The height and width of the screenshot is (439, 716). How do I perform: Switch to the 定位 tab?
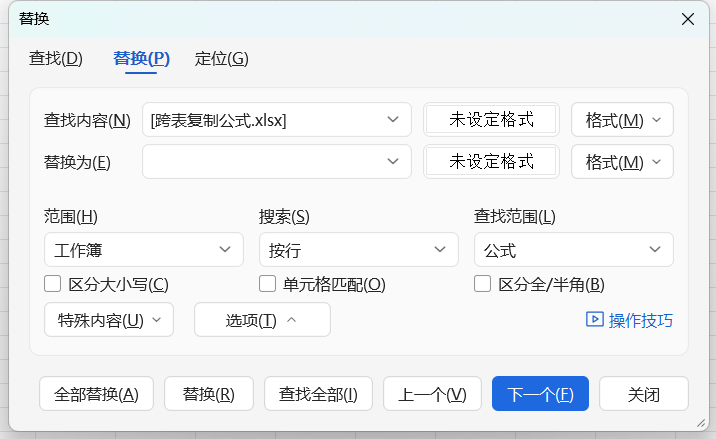[221, 58]
